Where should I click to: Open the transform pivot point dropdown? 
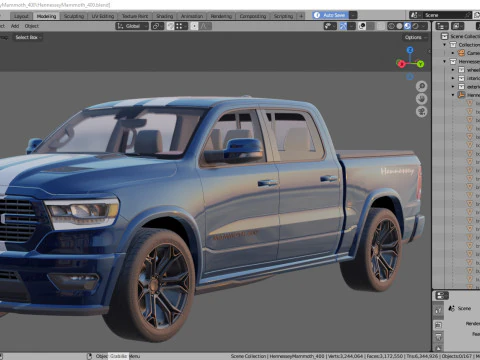click(157, 26)
